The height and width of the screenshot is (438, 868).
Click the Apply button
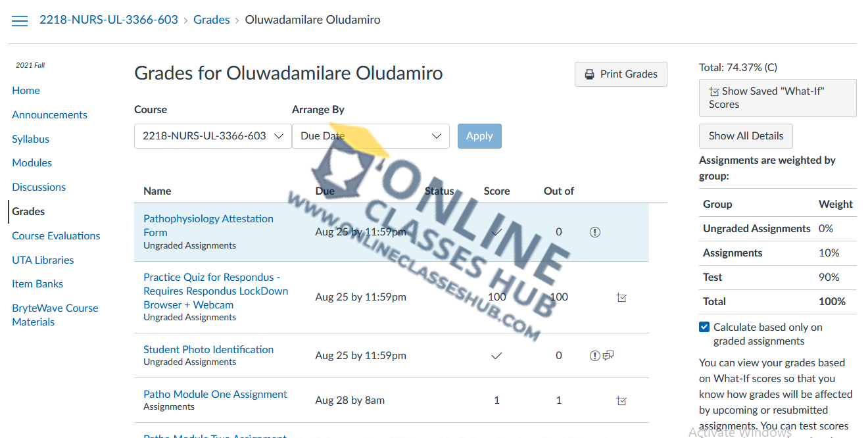(479, 136)
